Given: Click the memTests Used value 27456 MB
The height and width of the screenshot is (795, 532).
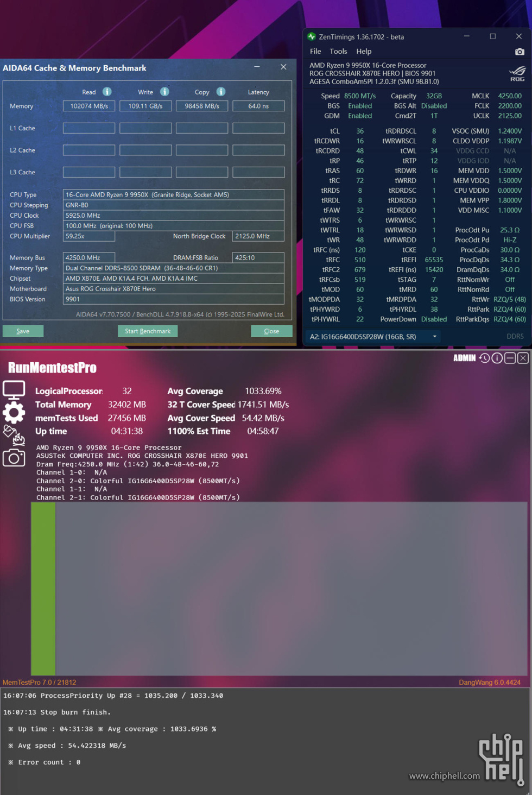Looking at the screenshot, I should [x=127, y=418].
